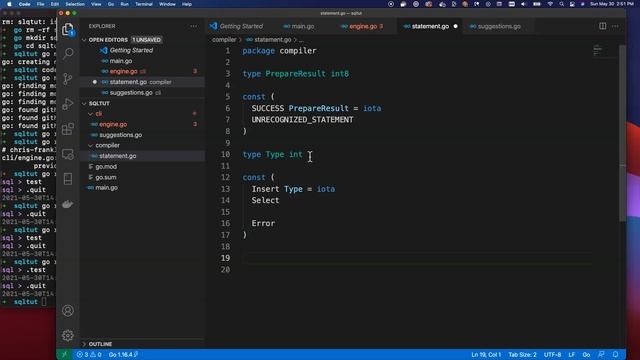
Task: Change the LF end of line sequence
Action: coord(571,355)
